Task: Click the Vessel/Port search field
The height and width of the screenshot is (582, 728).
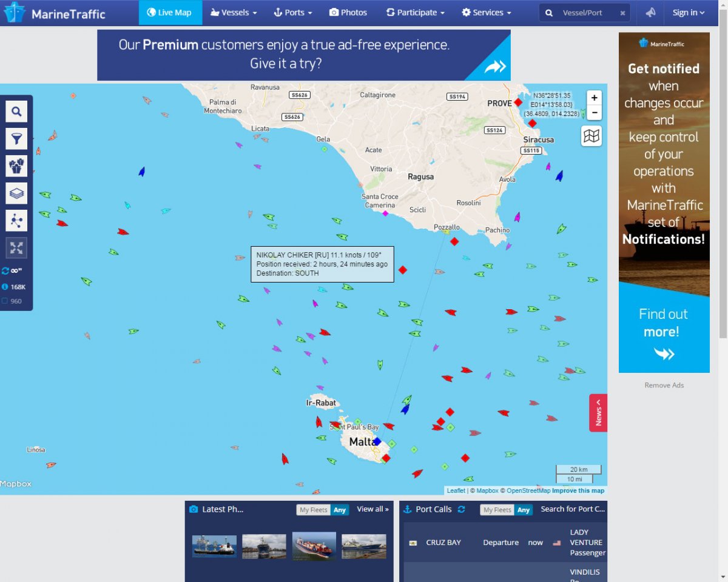Action: (x=585, y=13)
